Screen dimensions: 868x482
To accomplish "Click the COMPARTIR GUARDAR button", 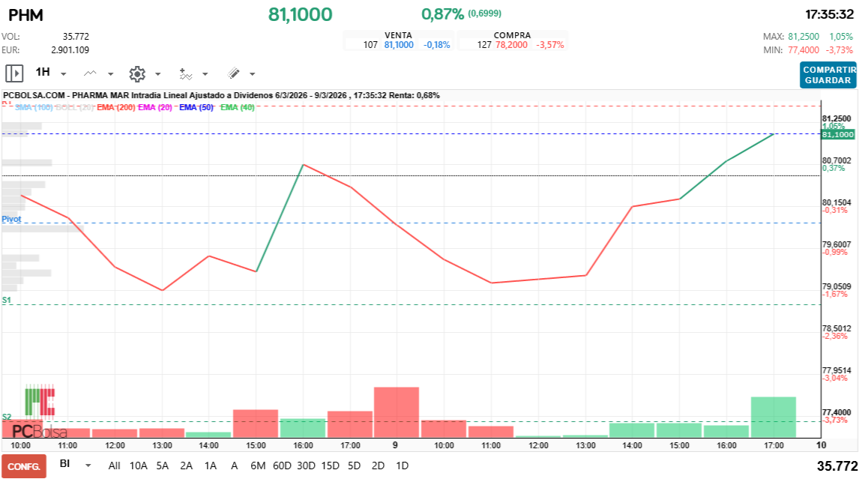I will (x=827, y=75).
